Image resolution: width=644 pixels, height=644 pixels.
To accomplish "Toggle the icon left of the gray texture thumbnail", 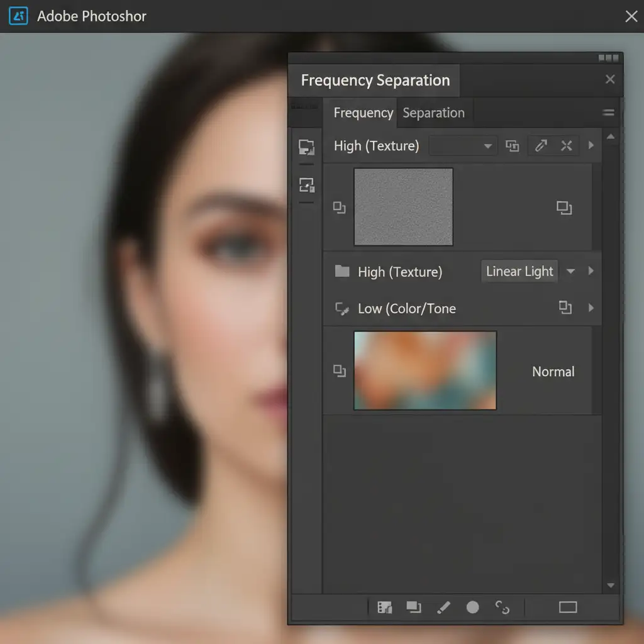I will pos(339,208).
